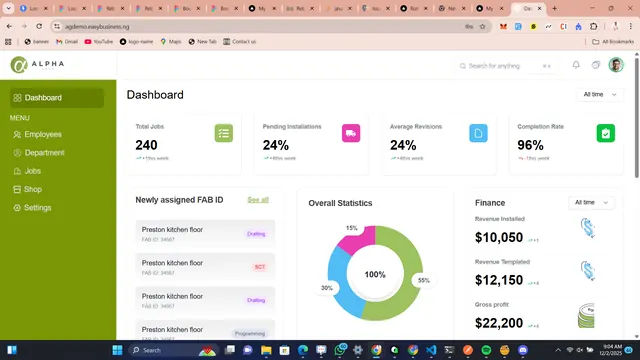Screen dimensions: 640x360
Task: Click the green Completion Rate clipboard icon
Action: click(x=606, y=133)
